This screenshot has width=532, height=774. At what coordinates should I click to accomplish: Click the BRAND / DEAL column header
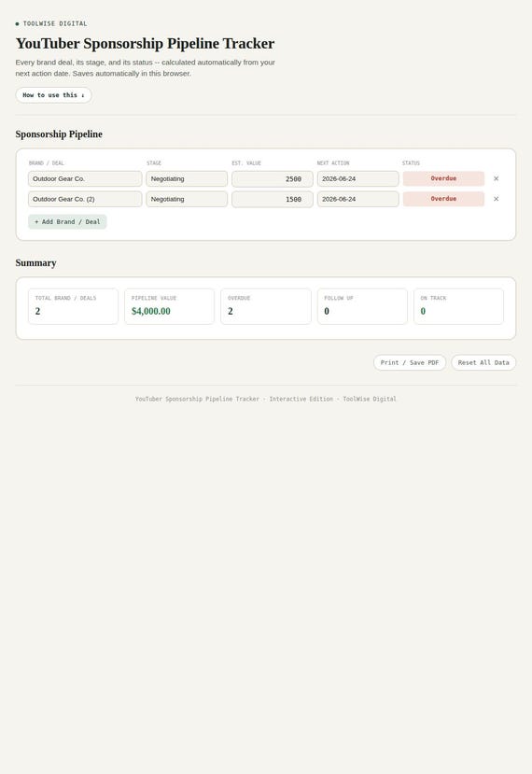(x=47, y=162)
